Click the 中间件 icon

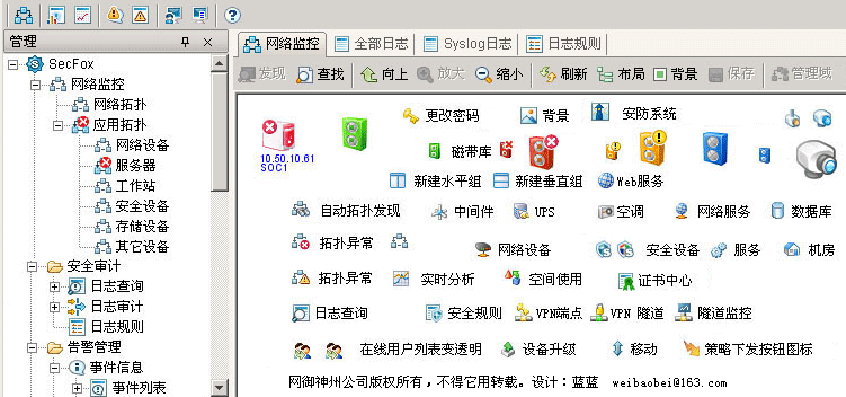coord(439,211)
